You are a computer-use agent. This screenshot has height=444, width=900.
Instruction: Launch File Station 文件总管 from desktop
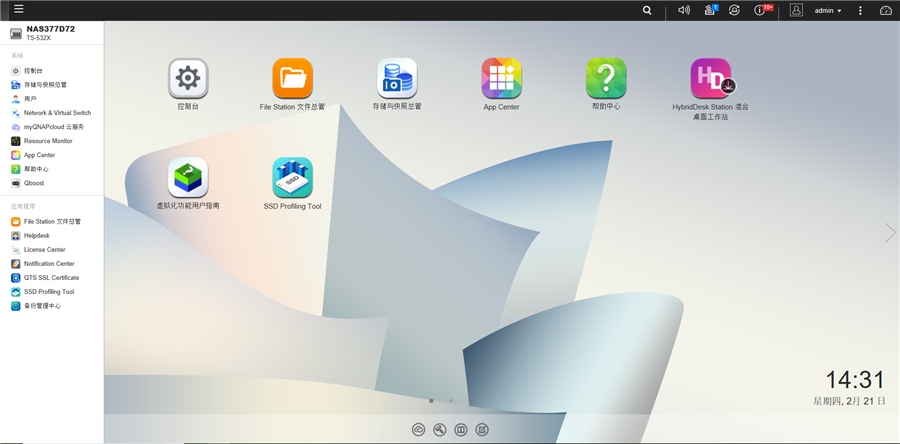[x=292, y=78]
